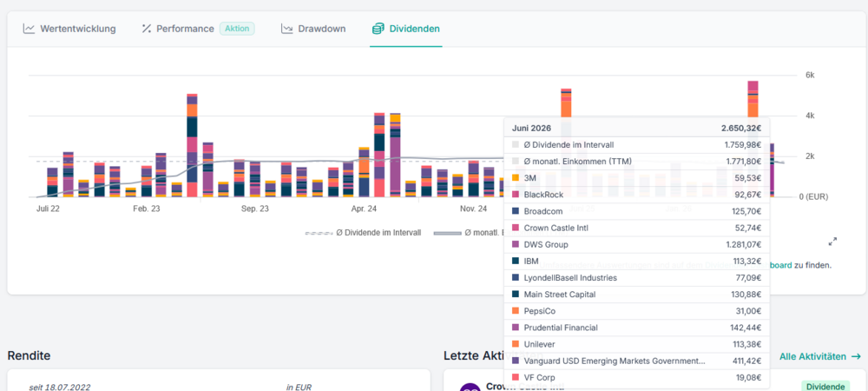Click the DWS Group purple color swatch
Screen dimensions: 868x391
tap(516, 244)
